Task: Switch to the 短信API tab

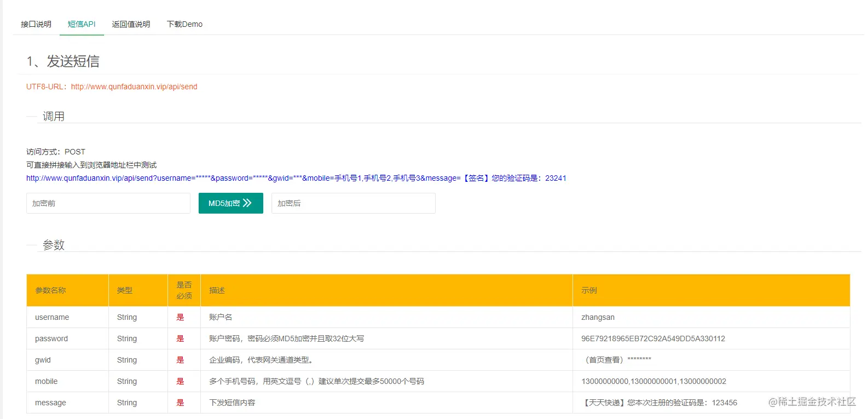Action: (82, 24)
